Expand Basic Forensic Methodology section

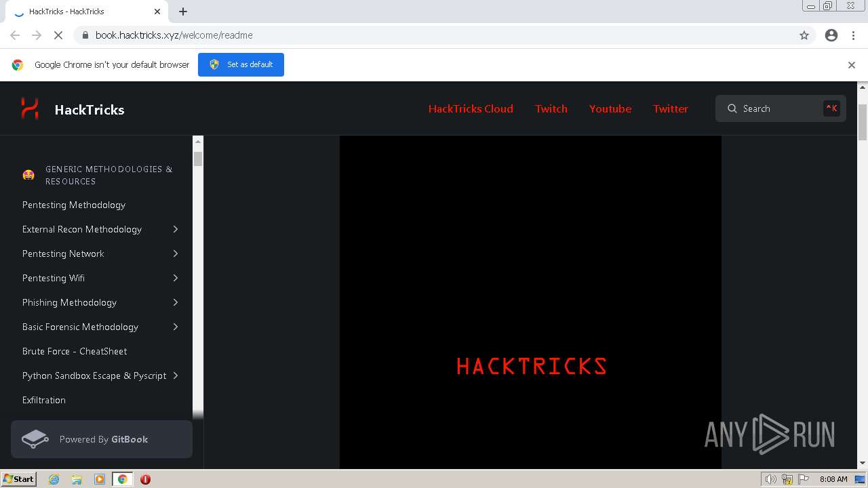coord(176,327)
